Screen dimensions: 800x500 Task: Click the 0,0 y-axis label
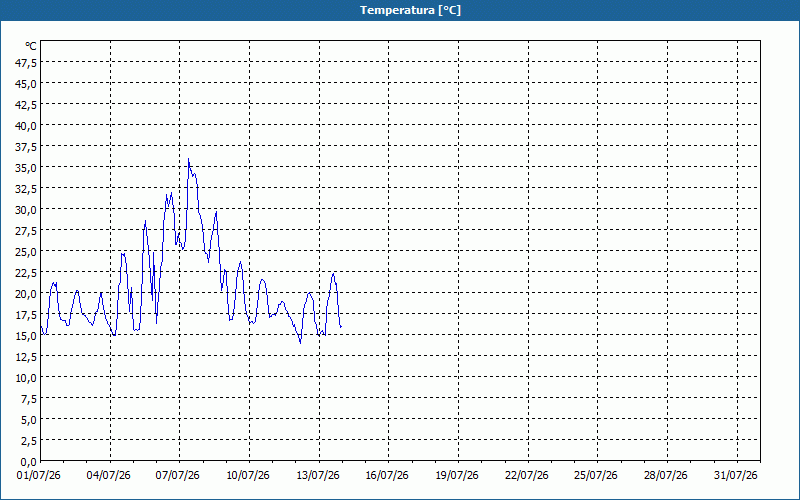click(x=29, y=462)
